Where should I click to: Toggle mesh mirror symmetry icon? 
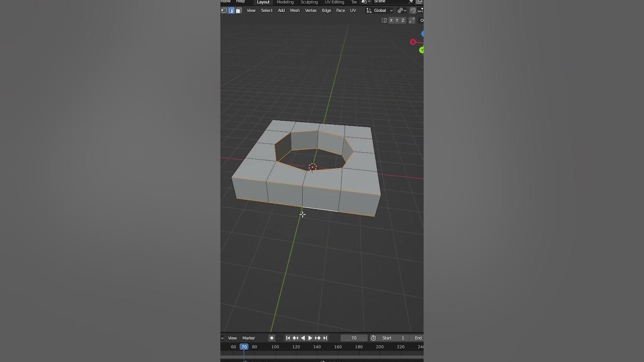384,21
